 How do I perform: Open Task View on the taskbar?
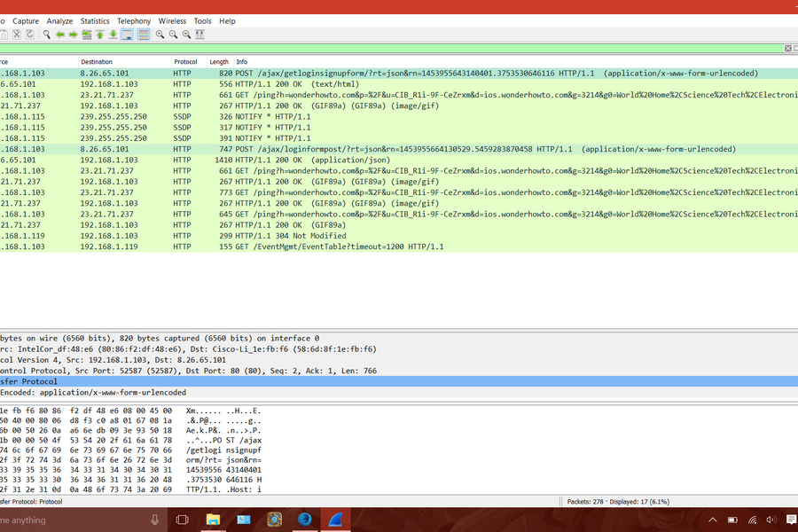(x=182, y=520)
